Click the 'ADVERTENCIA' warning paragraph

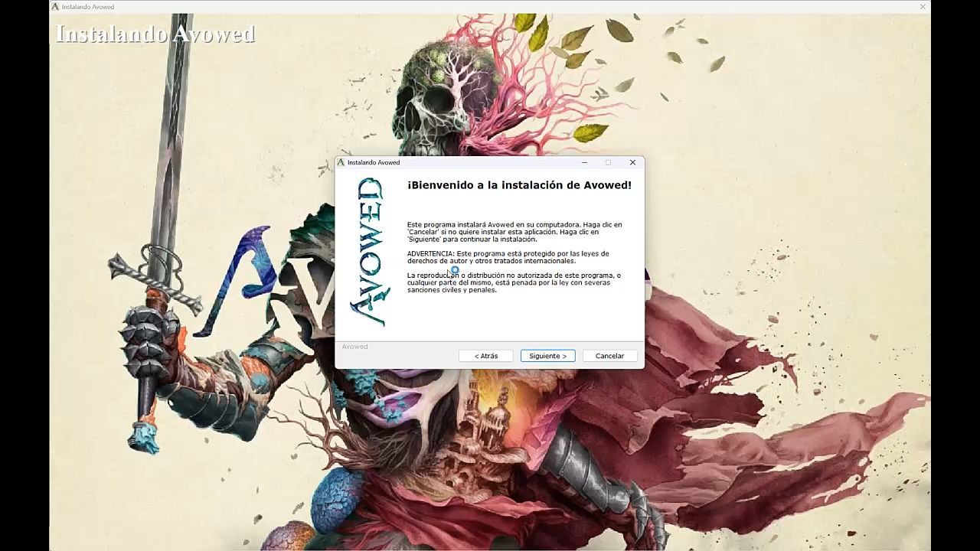click(x=508, y=257)
